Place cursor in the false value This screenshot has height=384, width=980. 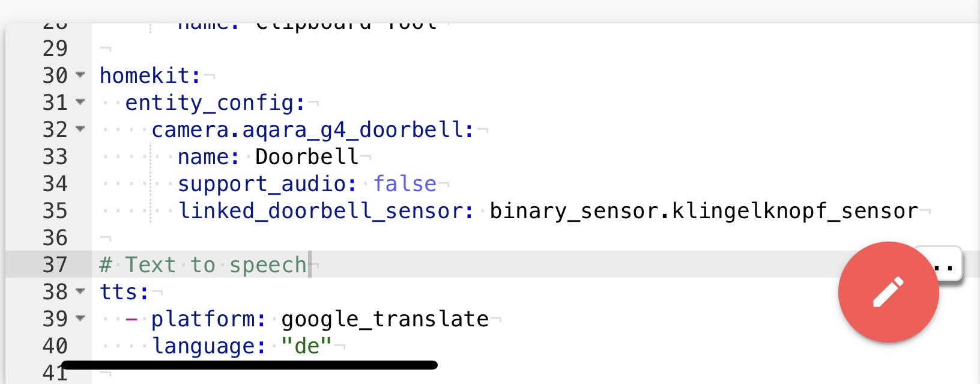point(405,184)
